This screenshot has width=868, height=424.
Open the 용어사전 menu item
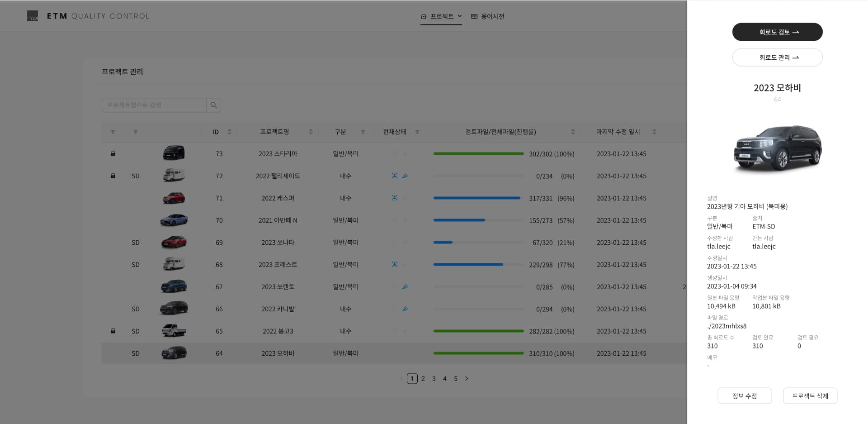[x=487, y=16]
